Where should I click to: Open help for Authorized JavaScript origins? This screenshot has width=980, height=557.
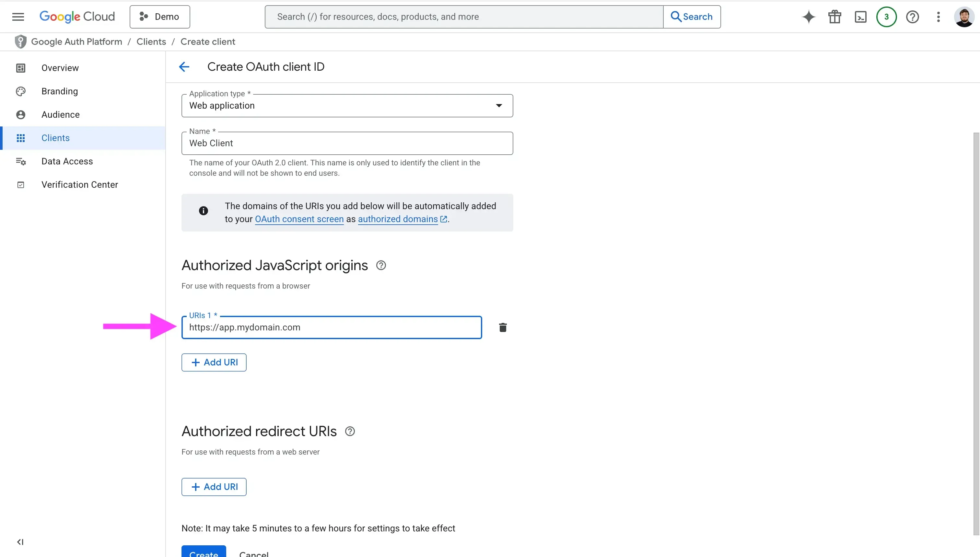click(x=380, y=265)
